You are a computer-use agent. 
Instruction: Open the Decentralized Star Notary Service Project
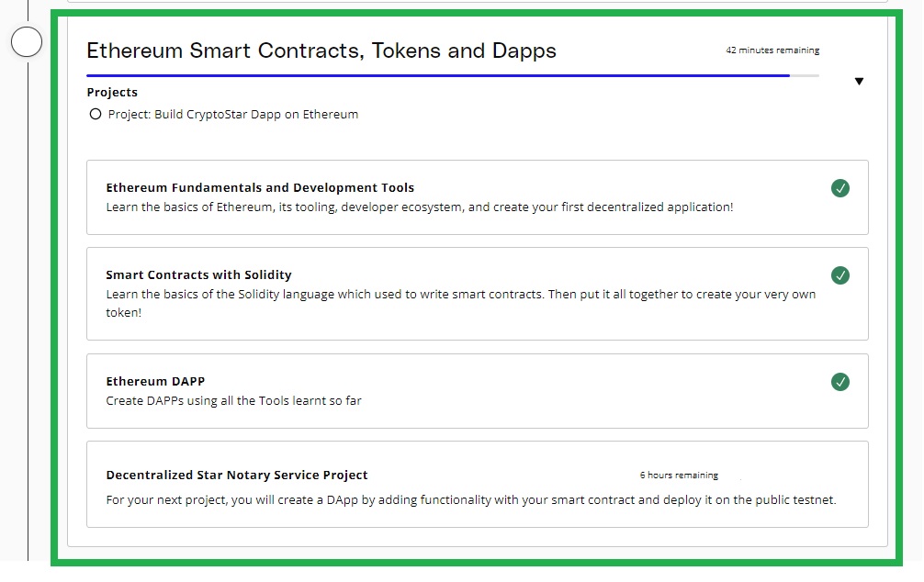point(236,475)
